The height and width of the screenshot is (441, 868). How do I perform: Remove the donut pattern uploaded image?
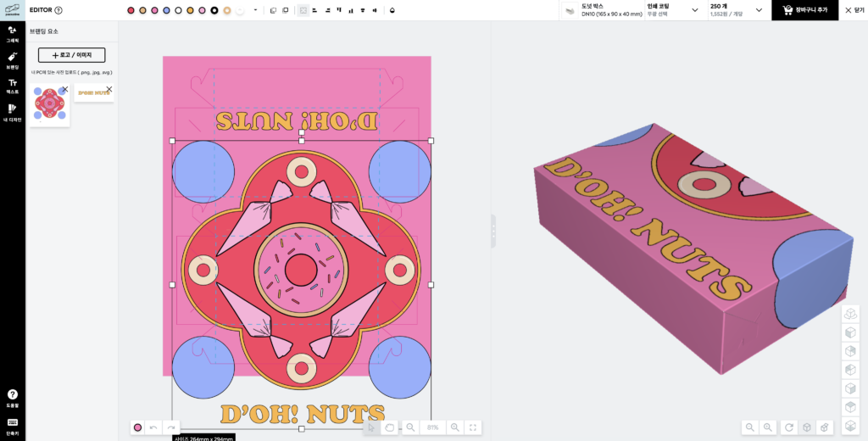[x=64, y=89]
